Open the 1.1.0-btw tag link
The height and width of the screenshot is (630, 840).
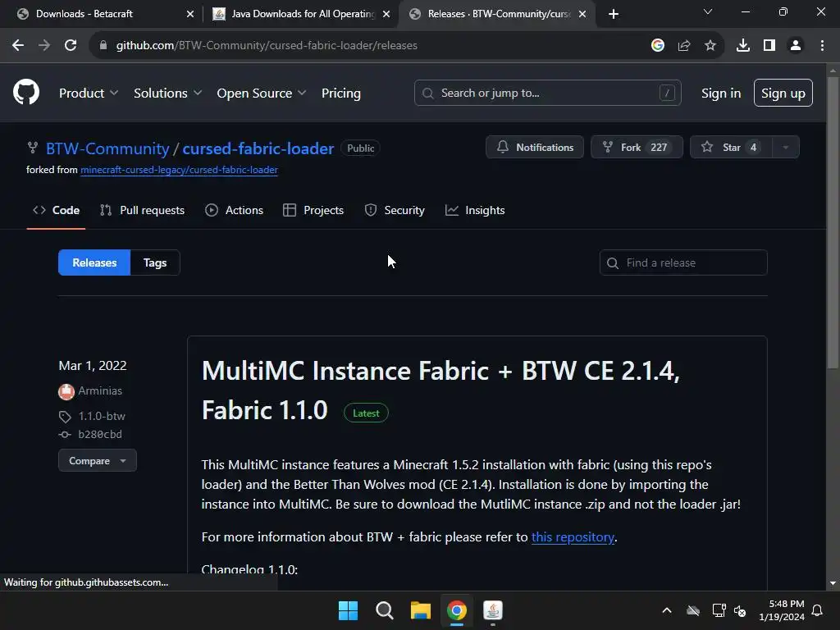pyautogui.click(x=101, y=416)
